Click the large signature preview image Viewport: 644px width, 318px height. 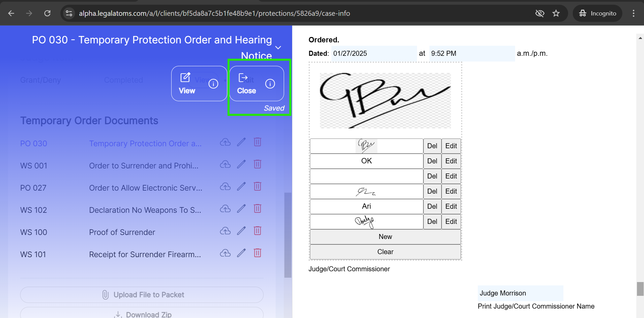(x=385, y=101)
